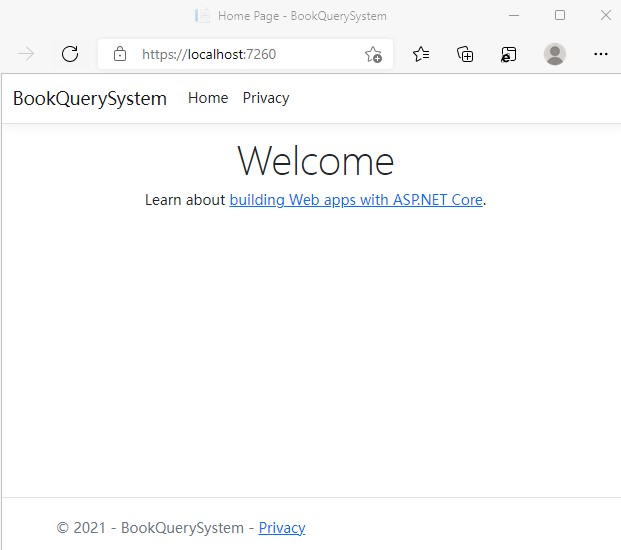Viewport: 621px width, 550px height.
Task: Close the browser window
Action: pos(606,15)
